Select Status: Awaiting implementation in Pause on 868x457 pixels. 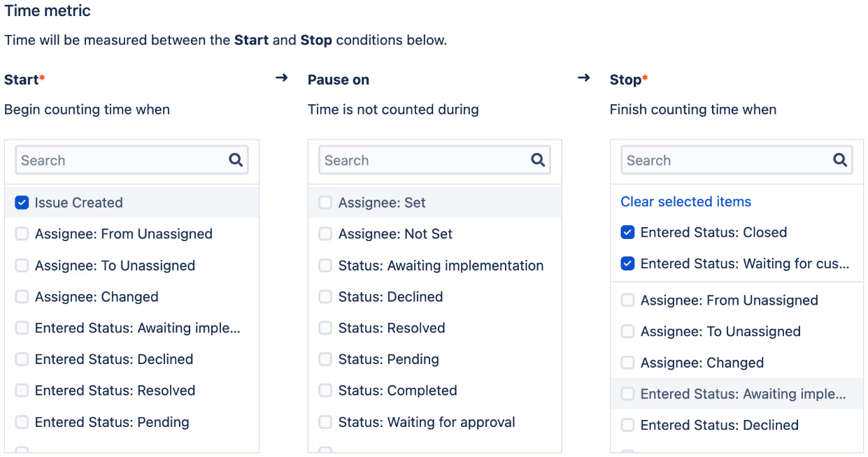tap(325, 266)
